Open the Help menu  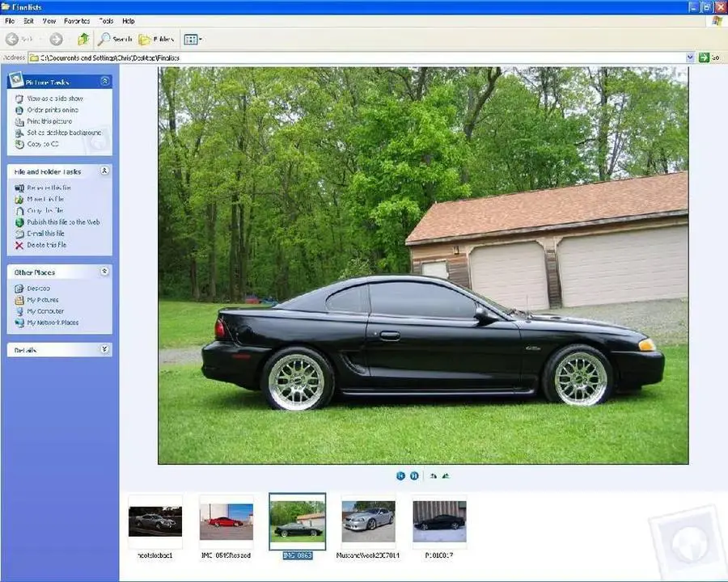[129, 21]
